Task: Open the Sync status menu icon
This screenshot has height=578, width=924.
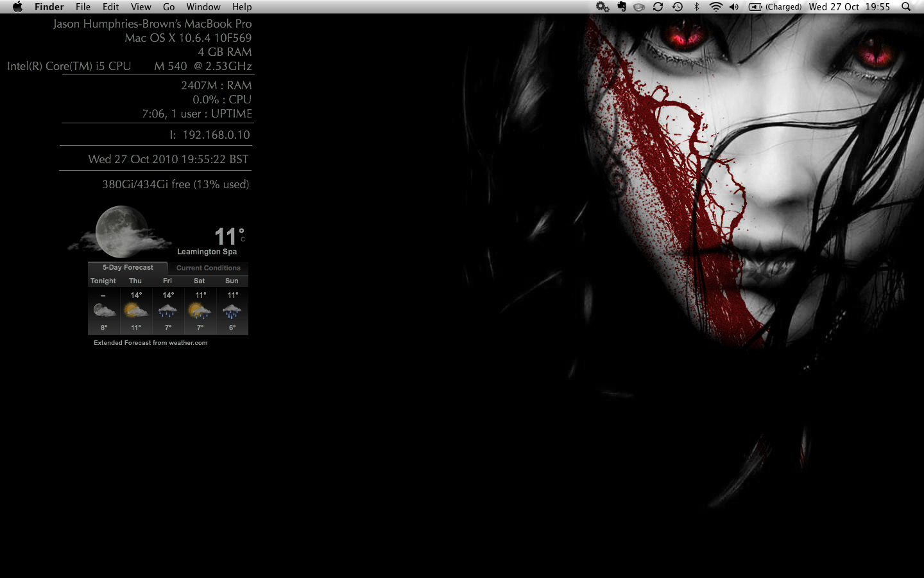Action: click(658, 6)
